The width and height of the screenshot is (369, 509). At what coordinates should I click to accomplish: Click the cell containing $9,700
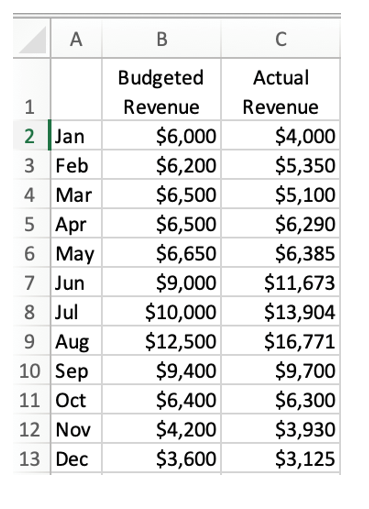coord(281,370)
